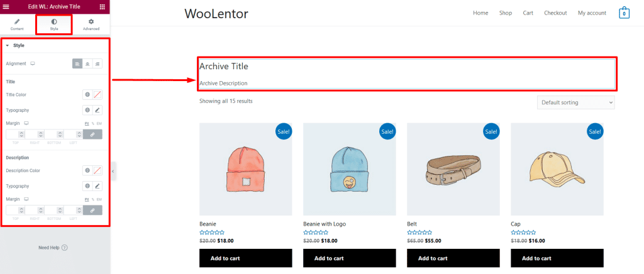644x274 pixels.
Task: Click global color icon for Description Color
Action: pyautogui.click(x=87, y=170)
